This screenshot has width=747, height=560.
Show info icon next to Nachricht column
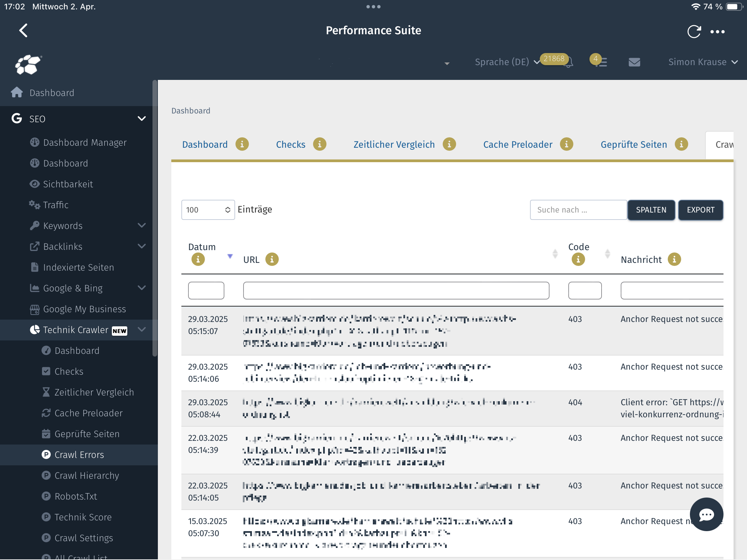coord(674,260)
